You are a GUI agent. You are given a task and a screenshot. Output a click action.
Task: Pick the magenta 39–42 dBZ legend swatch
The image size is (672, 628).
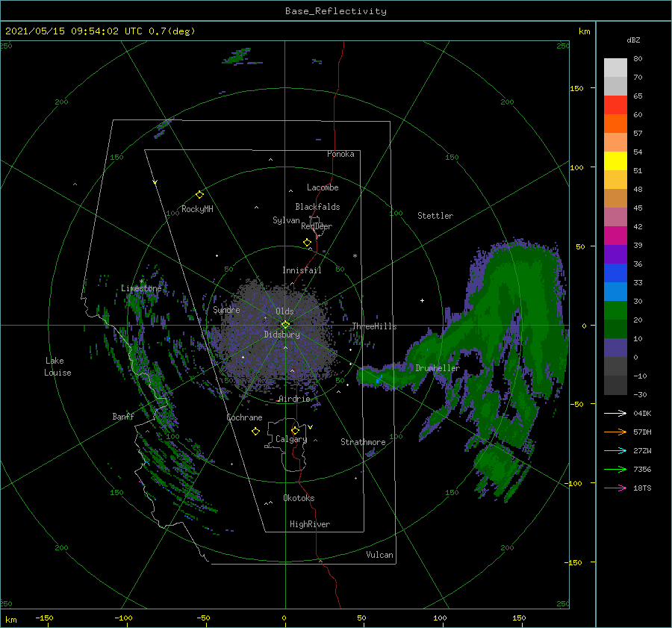tap(615, 235)
